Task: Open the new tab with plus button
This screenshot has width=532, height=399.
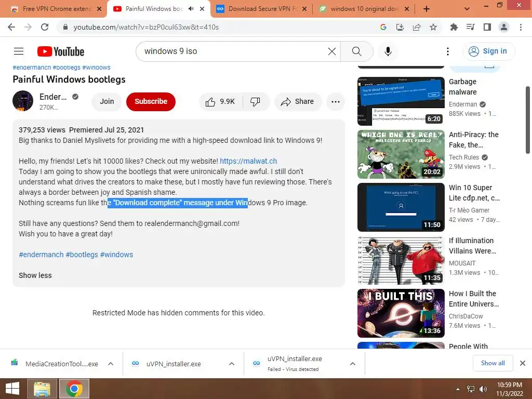Action: (x=427, y=9)
